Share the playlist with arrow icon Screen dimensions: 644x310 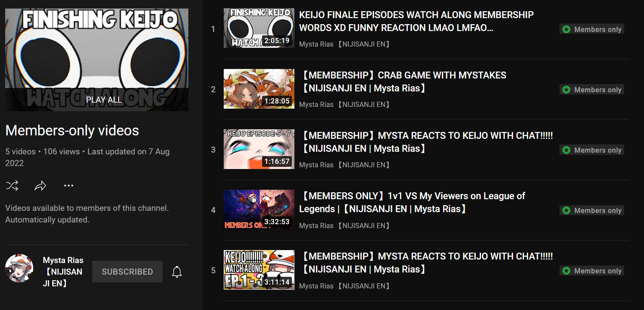click(40, 186)
